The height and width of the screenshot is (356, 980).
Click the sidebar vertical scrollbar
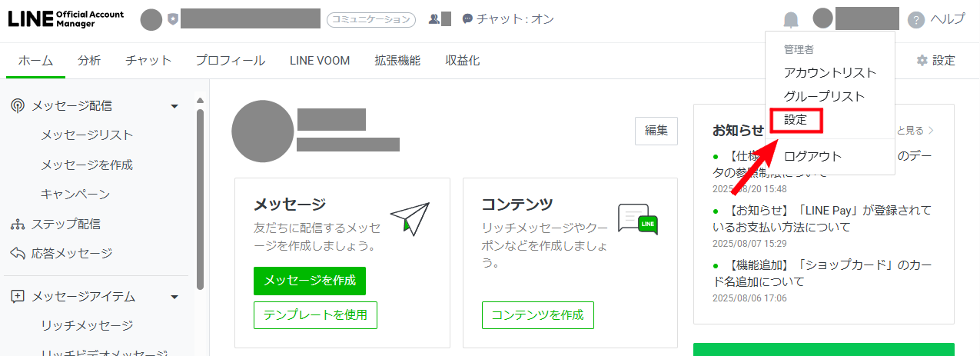point(200,198)
